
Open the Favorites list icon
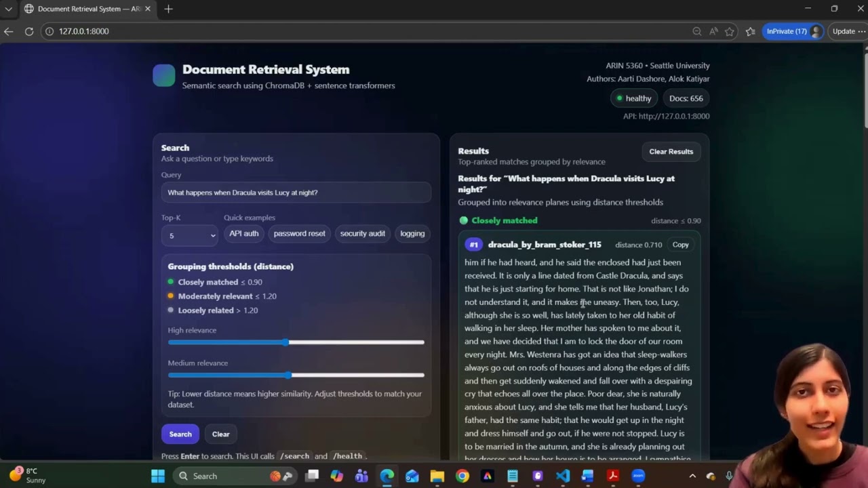751,31
